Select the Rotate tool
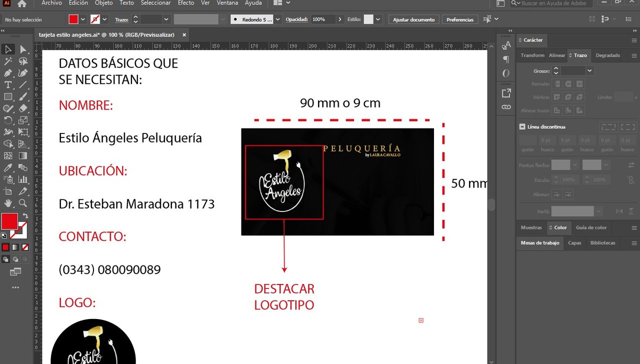This screenshot has height=364, width=640. (x=8, y=120)
